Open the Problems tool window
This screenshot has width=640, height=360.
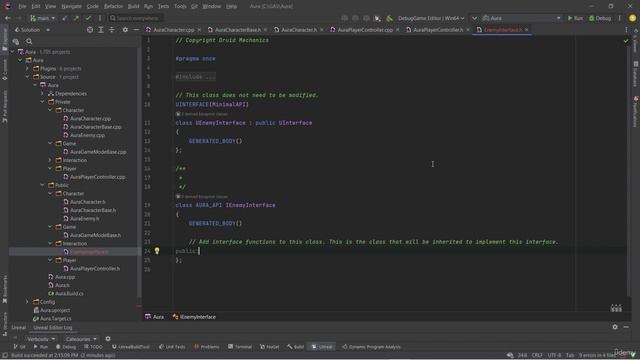[207, 347]
